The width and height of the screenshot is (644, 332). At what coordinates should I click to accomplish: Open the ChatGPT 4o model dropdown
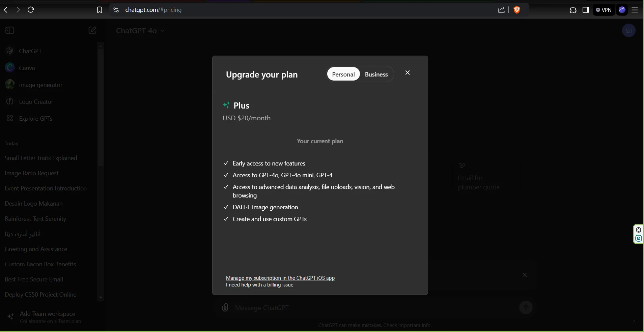(140, 31)
